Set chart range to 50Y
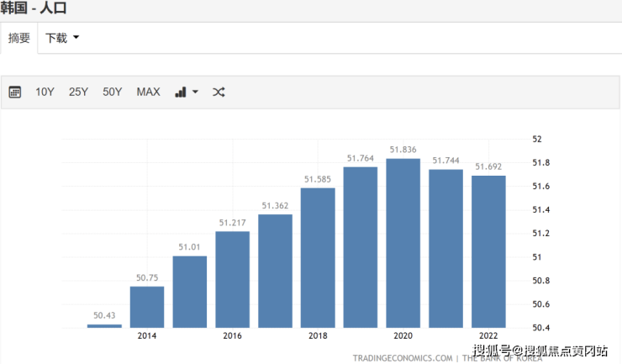This screenshot has height=364, width=622. tap(113, 92)
